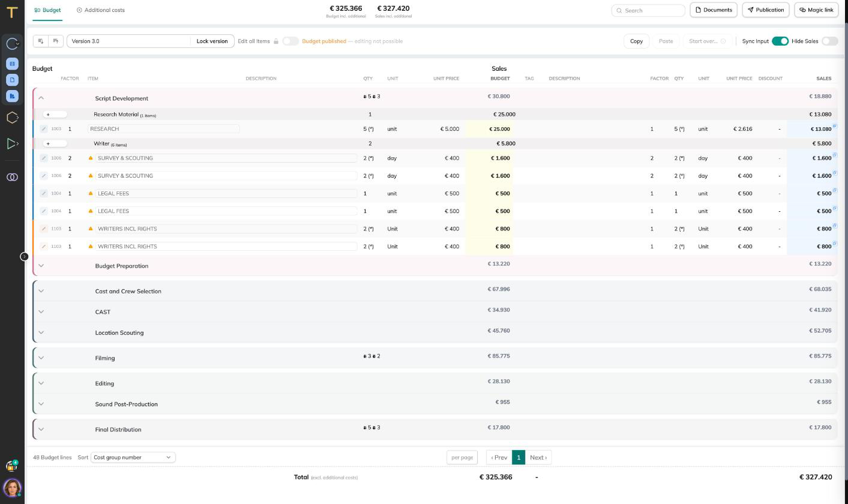Open the Publication button
This screenshot has width=848, height=504.
[x=766, y=10]
